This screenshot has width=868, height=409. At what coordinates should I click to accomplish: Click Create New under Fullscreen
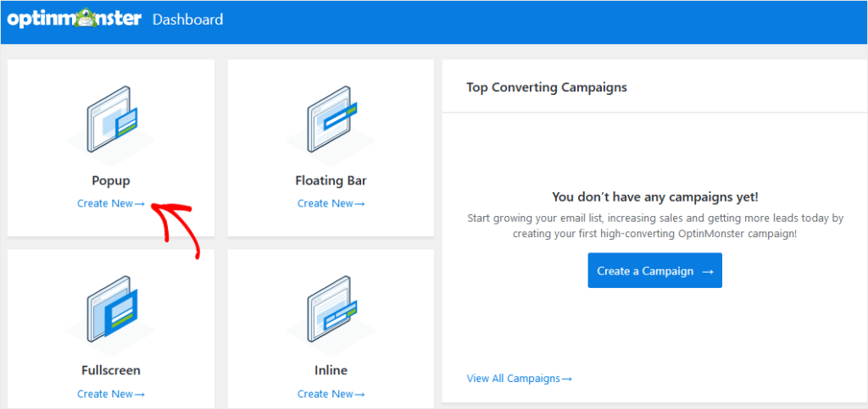111,394
